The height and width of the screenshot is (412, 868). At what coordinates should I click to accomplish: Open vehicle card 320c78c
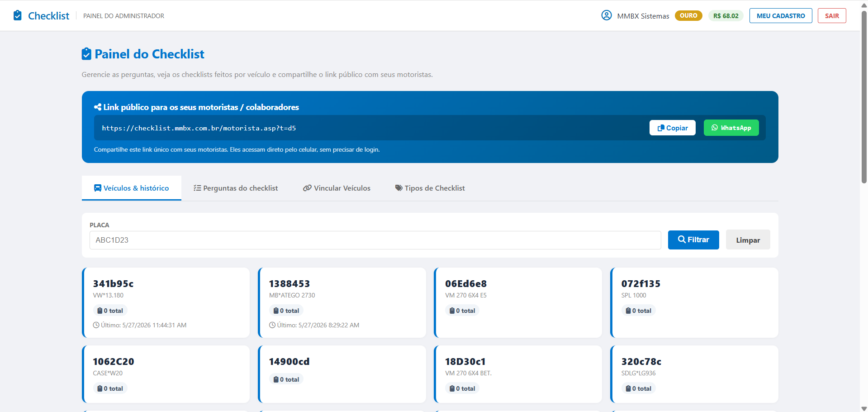tap(694, 374)
